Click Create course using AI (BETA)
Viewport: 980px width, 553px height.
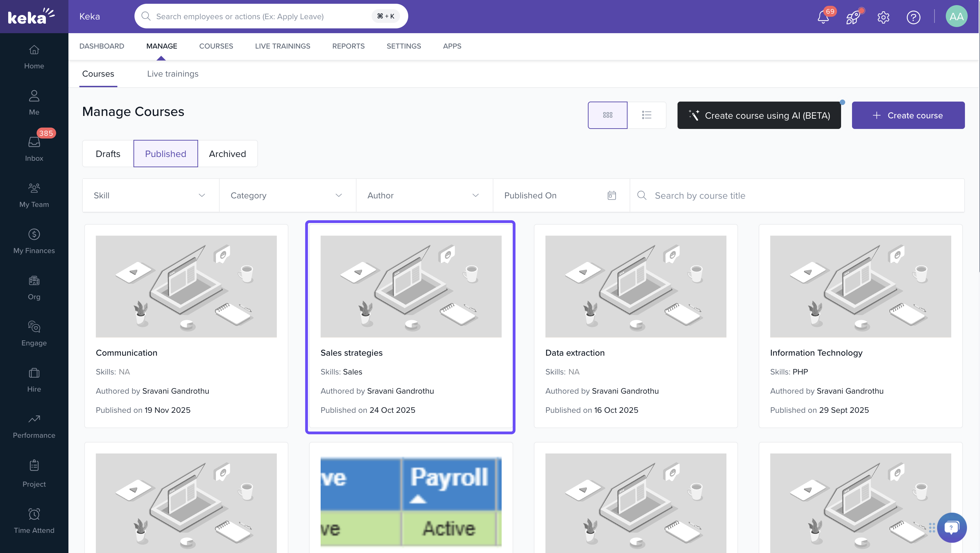pos(759,115)
